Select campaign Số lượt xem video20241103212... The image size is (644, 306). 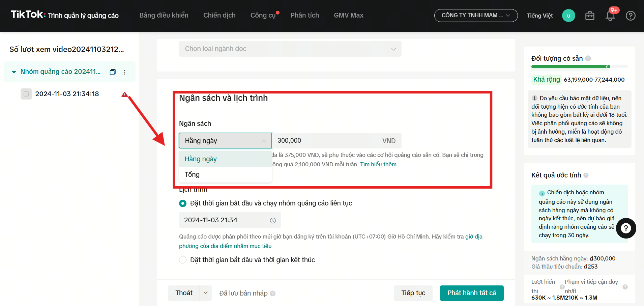coord(67,49)
